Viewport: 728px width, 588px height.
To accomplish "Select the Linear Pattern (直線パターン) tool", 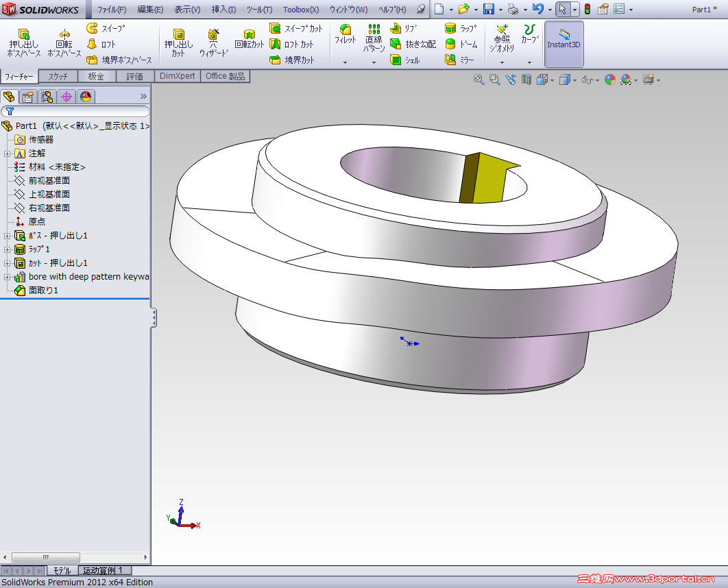I will 374,38.
